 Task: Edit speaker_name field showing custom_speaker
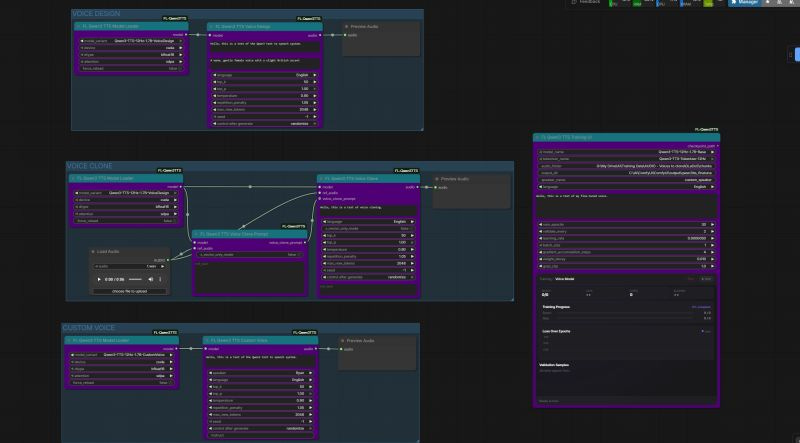(x=627, y=180)
